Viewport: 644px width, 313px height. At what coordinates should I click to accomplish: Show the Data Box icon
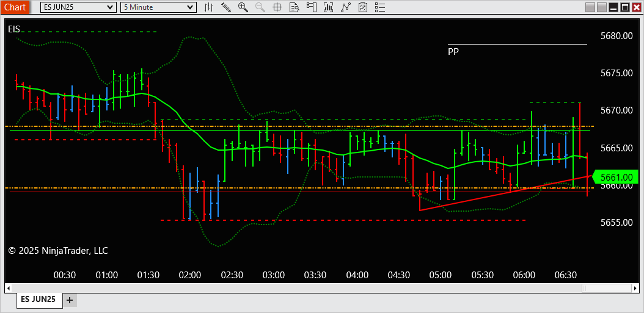click(294, 7)
